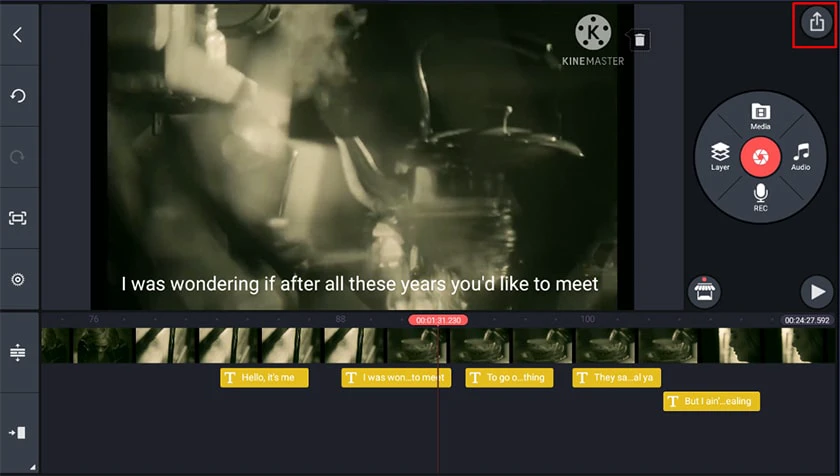
Task: Open the Media browser
Action: coord(760,116)
